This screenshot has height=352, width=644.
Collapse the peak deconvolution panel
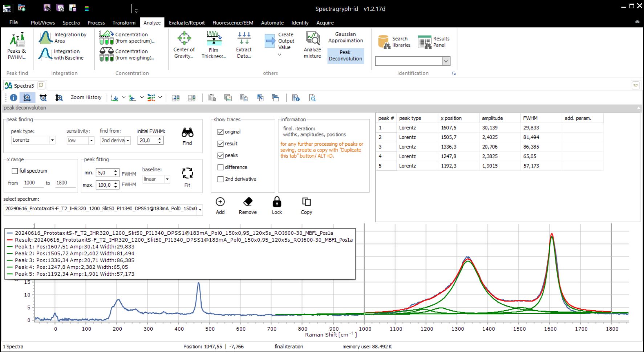click(x=639, y=108)
